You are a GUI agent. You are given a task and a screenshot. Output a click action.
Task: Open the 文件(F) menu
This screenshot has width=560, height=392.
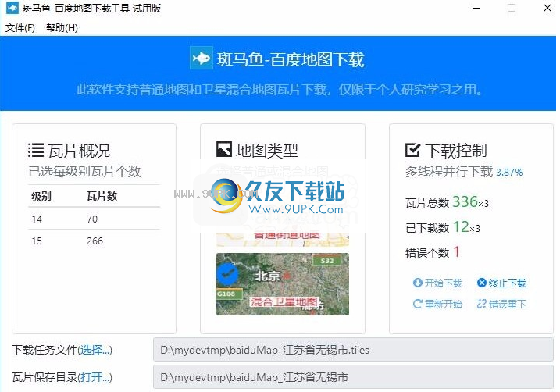click(20, 28)
